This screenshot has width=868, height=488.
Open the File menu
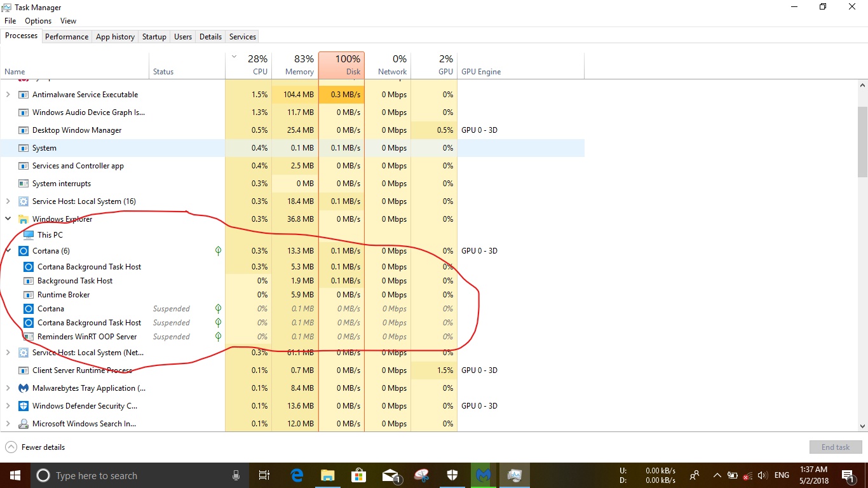click(x=10, y=21)
